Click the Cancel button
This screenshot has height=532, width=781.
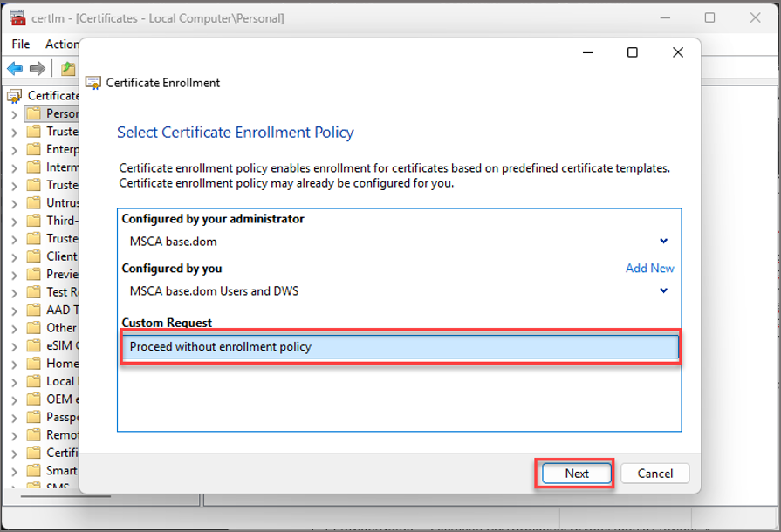[x=655, y=474]
